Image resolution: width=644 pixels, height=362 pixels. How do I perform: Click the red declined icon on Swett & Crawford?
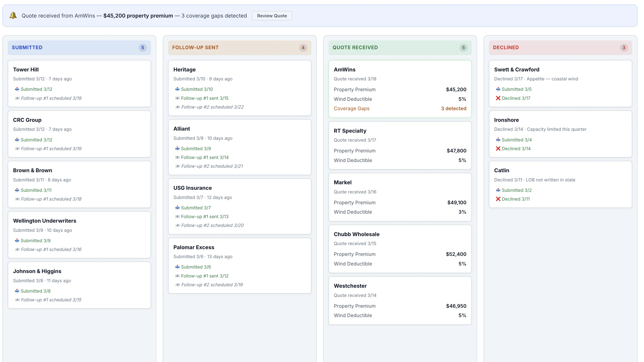pos(498,98)
